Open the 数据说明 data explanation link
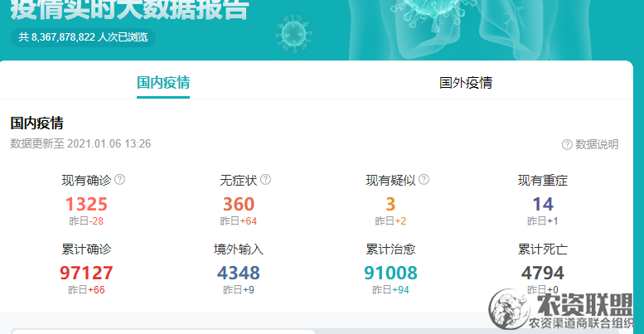644x334 pixels. pos(597,144)
